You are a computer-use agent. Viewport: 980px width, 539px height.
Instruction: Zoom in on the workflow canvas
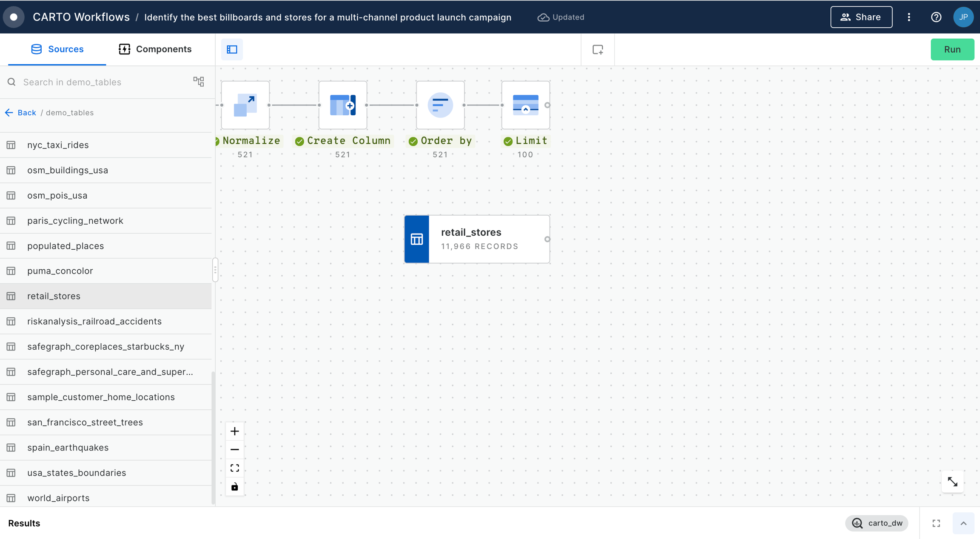point(234,431)
